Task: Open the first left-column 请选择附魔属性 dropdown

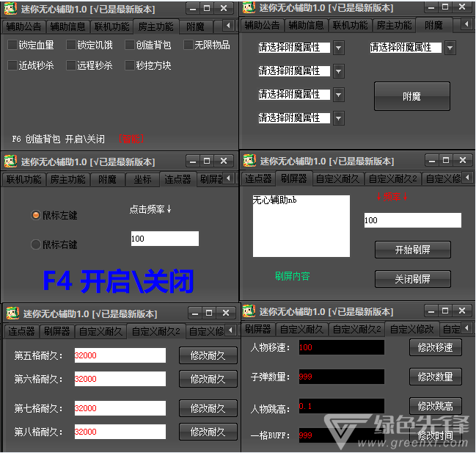Action: click(339, 48)
